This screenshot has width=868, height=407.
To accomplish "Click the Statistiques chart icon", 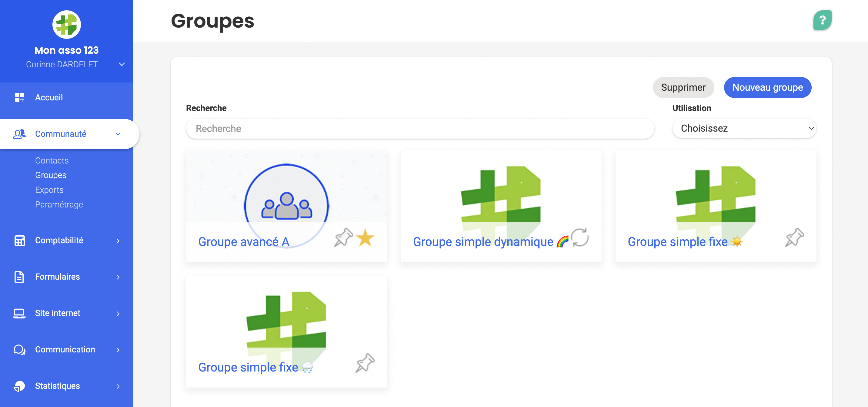I will [19, 386].
